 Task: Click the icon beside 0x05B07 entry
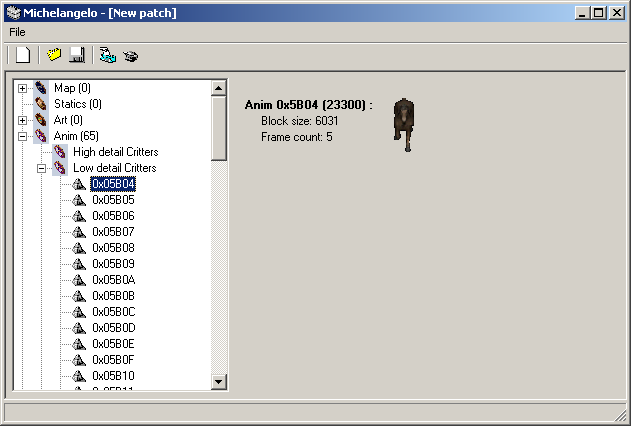point(79,232)
